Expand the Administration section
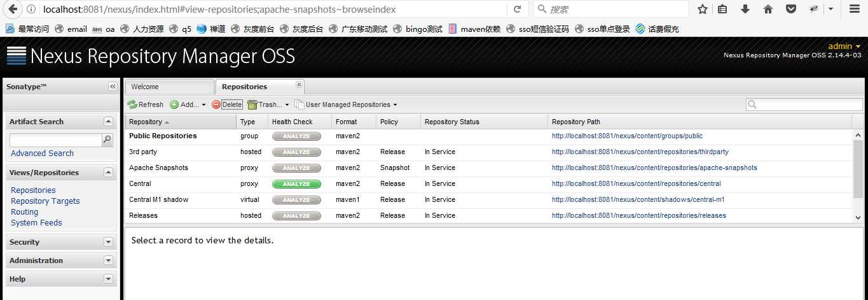The height and width of the screenshot is (300, 868). point(108,261)
